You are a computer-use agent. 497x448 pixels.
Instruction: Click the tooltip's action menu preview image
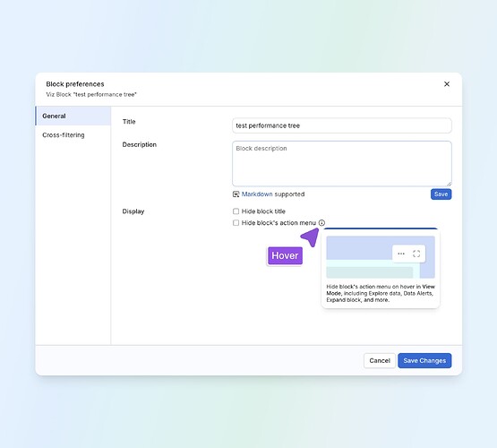coord(381,257)
